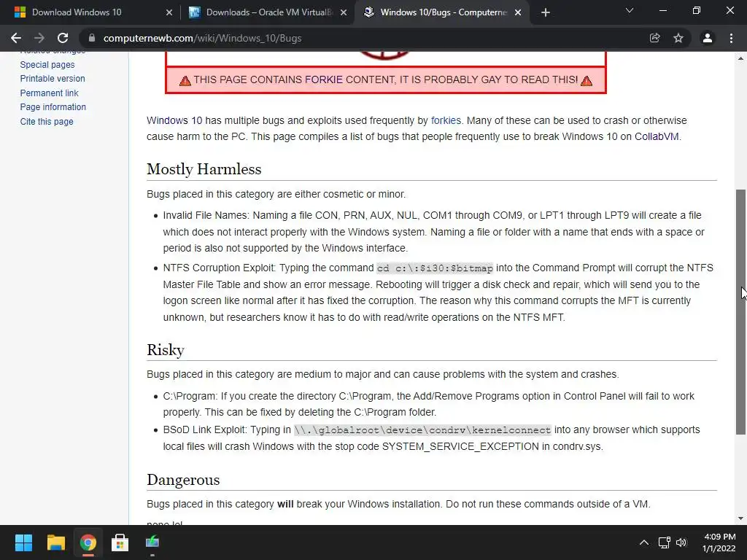Click the network tray icon
The width and height of the screenshot is (747, 560).
click(664, 542)
